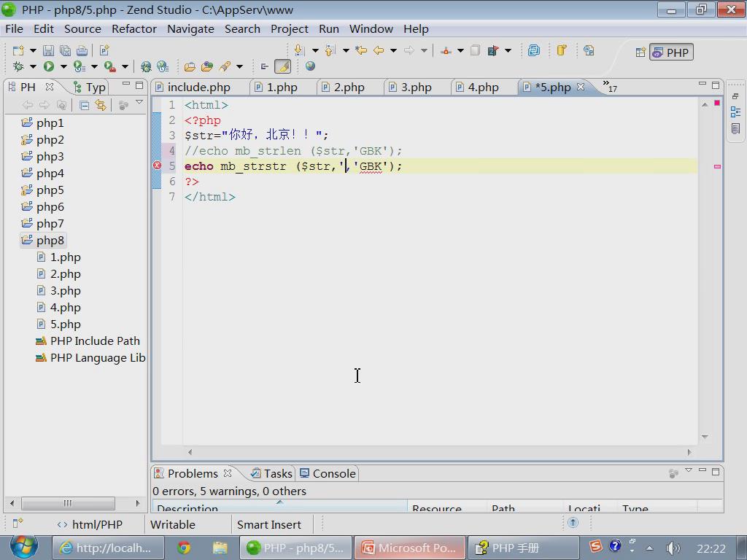Click the Print toolbar icon

(82, 50)
